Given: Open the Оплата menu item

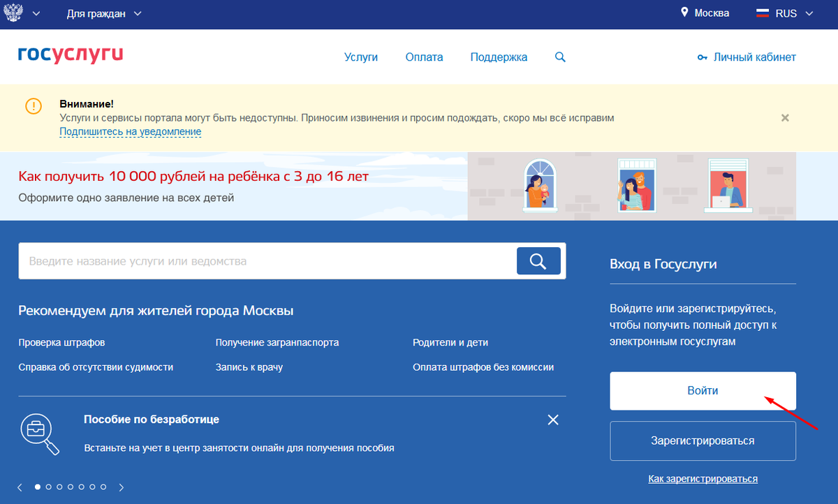Looking at the screenshot, I should tap(424, 57).
